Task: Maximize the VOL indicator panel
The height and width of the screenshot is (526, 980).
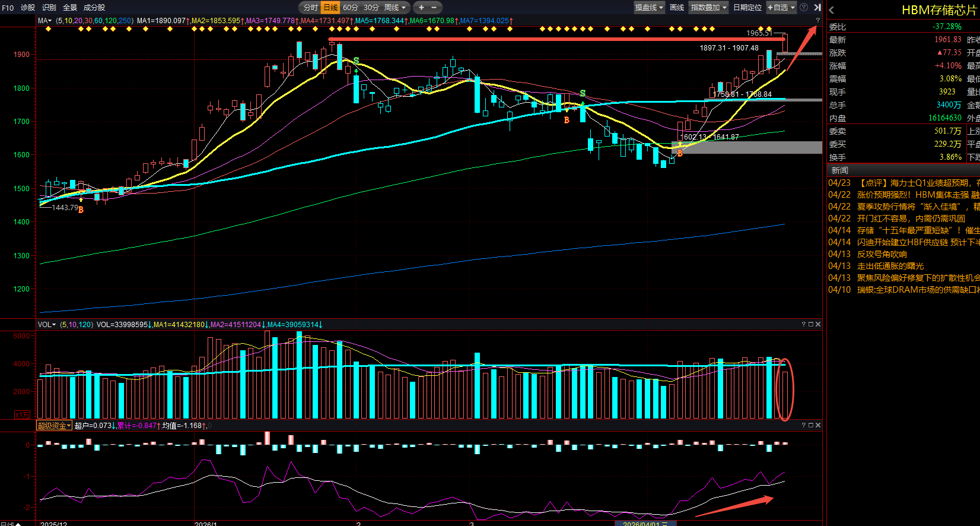Action: point(811,324)
